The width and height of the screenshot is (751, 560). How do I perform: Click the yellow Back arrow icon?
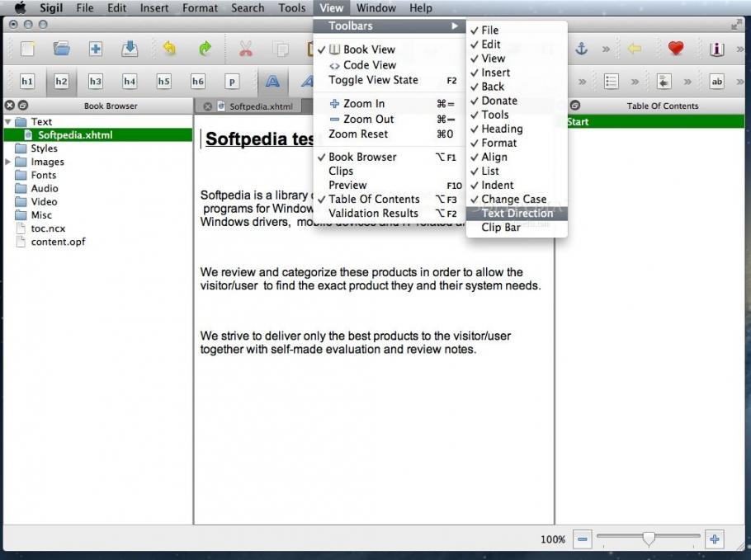[x=635, y=49]
